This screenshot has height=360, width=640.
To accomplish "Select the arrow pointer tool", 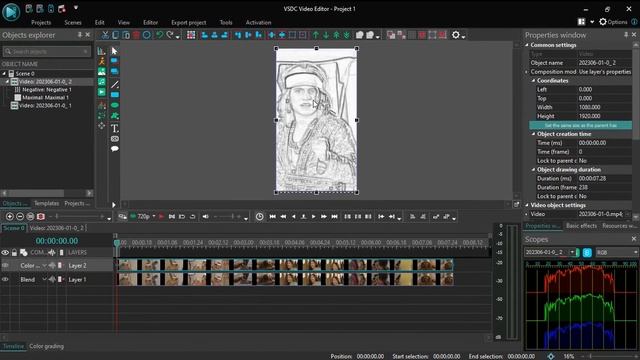I will coord(114,51).
